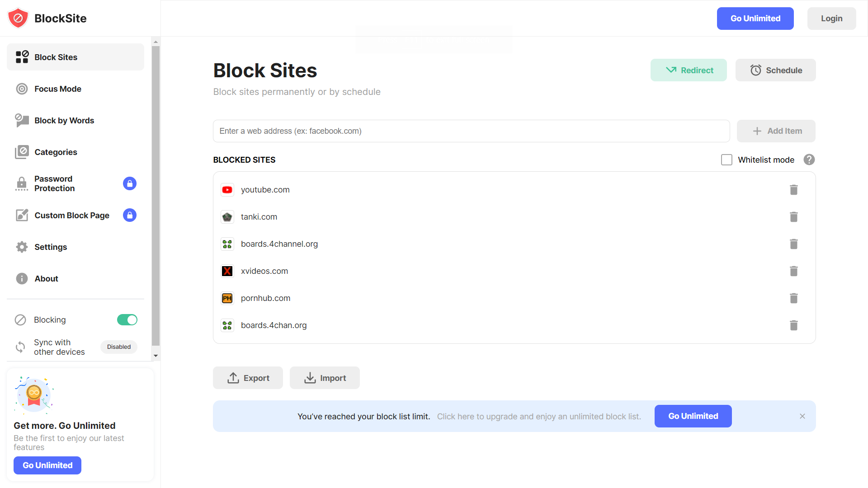Click the sidebar scrollbar down arrow
Image resolution: width=868 pixels, height=488 pixels.
(156, 356)
